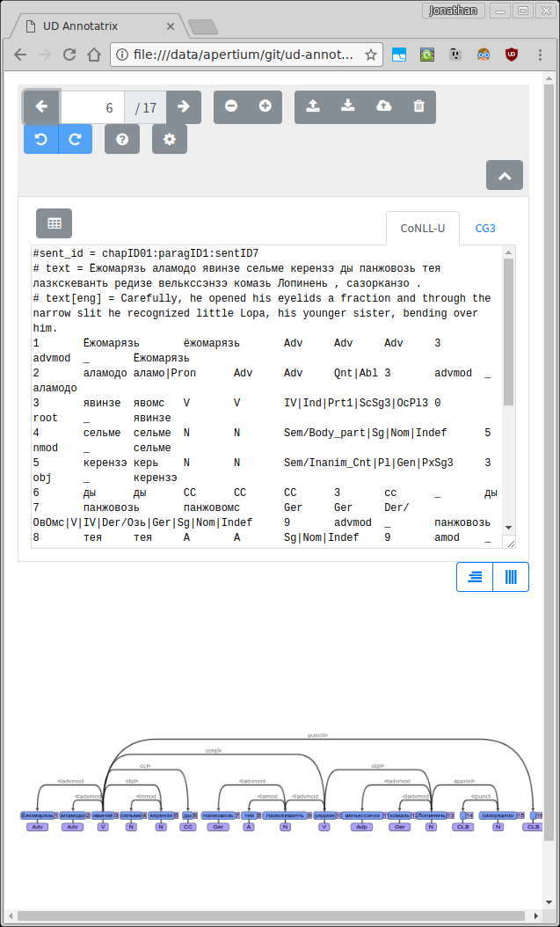Click the 'amod' arc label
This screenshot has height=927, width=560.
[267, 796]
